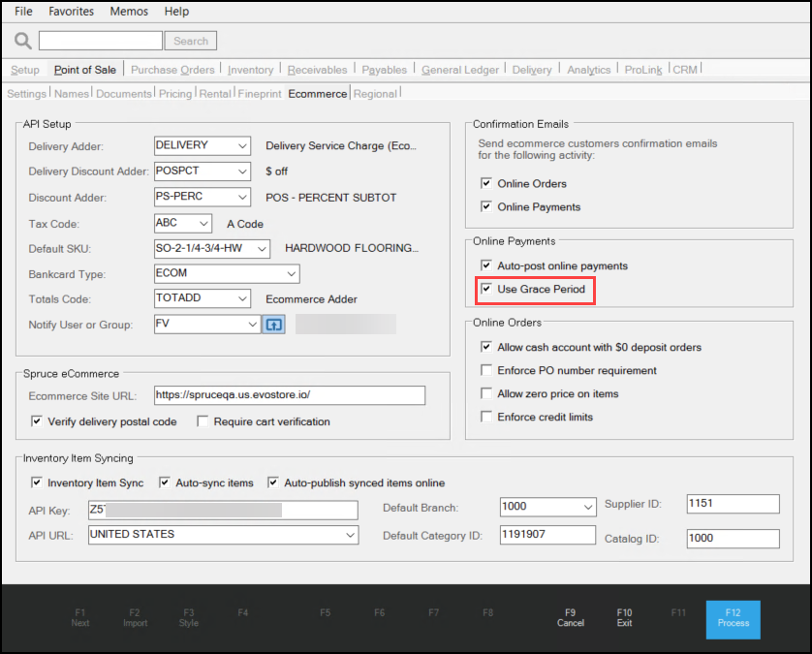
Task: Click the magnifying glass search icon
Action: (x=23, y=41)
